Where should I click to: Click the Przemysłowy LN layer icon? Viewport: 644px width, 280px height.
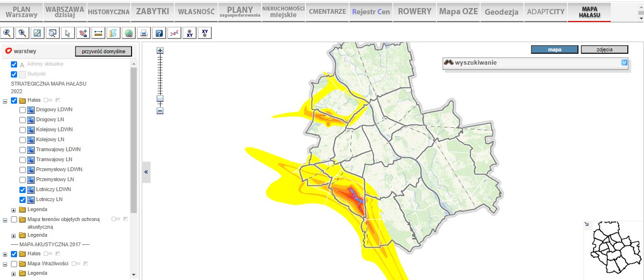pos(31,180)
